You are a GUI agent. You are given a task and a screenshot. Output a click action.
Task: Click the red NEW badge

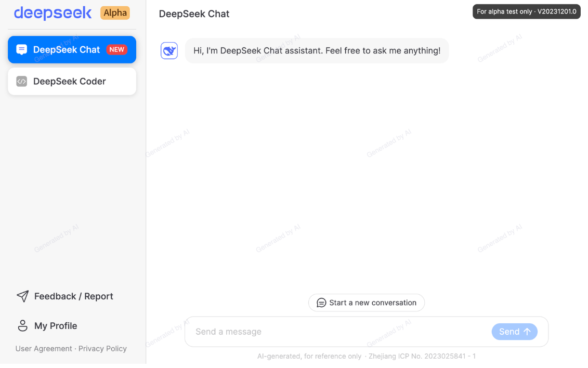[116, 49]
